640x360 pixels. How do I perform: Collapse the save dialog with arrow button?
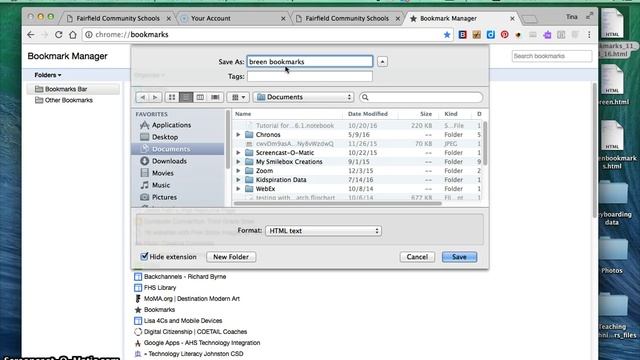click(x=382, y=62)
